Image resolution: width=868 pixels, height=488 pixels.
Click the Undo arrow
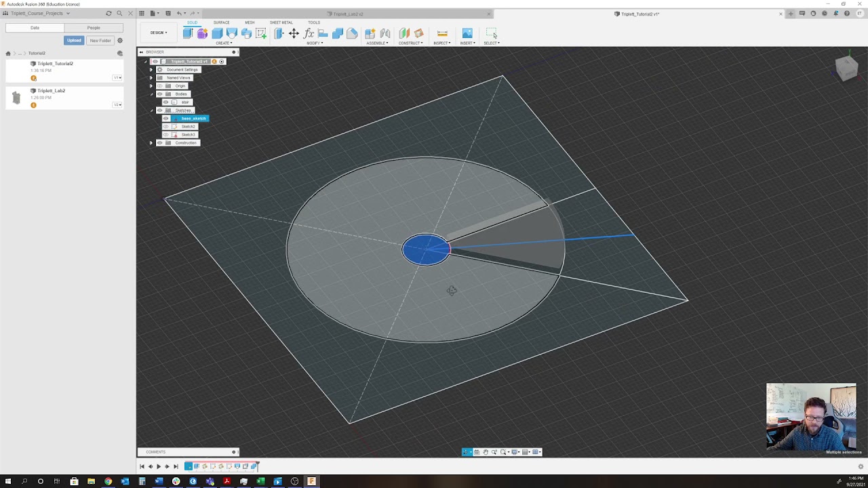[x=179, y=14]
